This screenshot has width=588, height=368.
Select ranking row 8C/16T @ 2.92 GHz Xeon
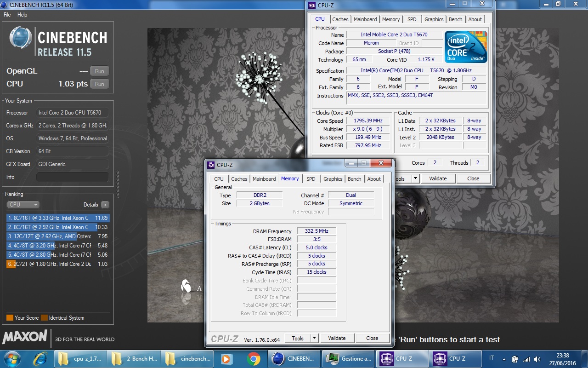[58, 227]
